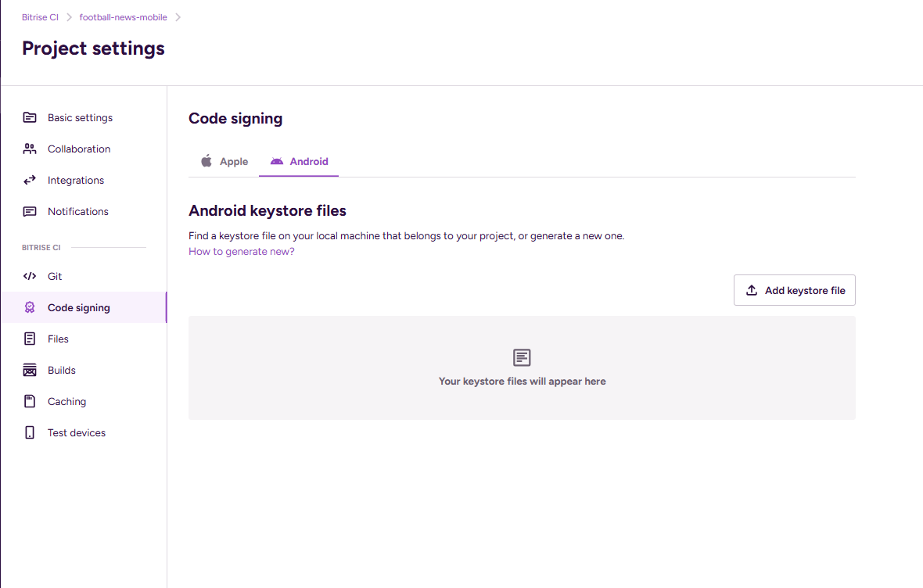
Task: Click the Git code icon in sidebar
Action: (29, 276)
